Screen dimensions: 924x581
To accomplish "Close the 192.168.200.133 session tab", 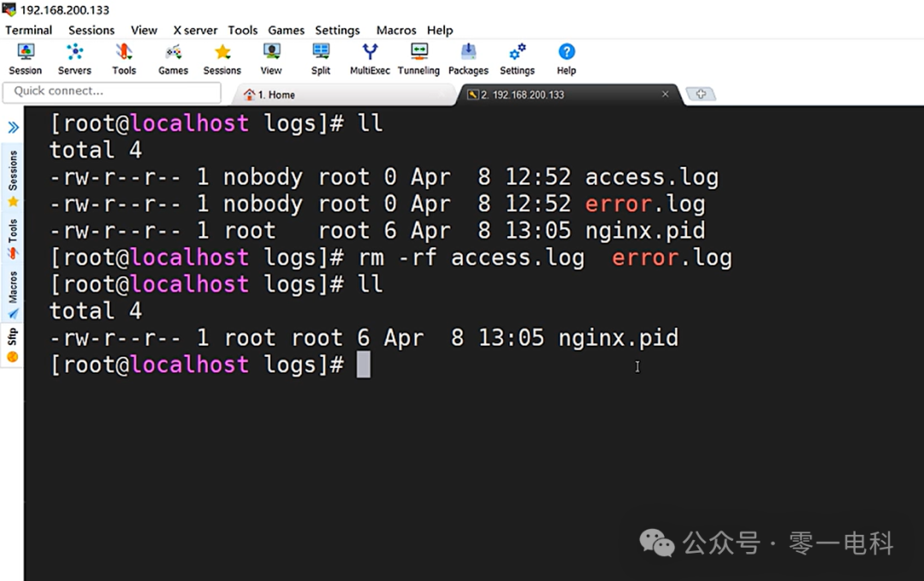I will tap(666, 94).
